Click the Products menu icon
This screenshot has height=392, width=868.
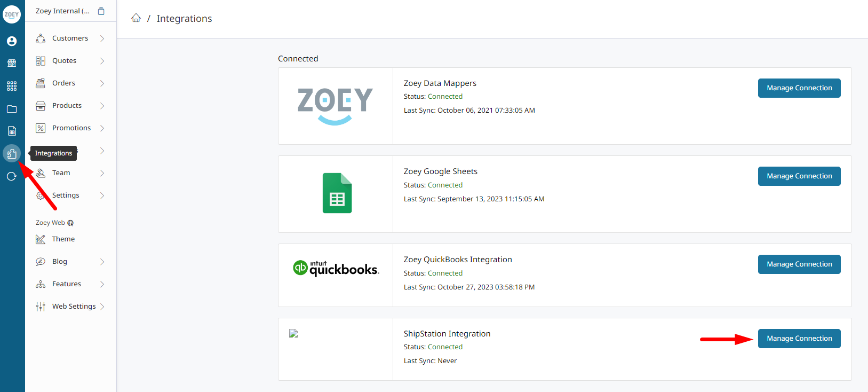pyautogui.click(x=41, y=106)
